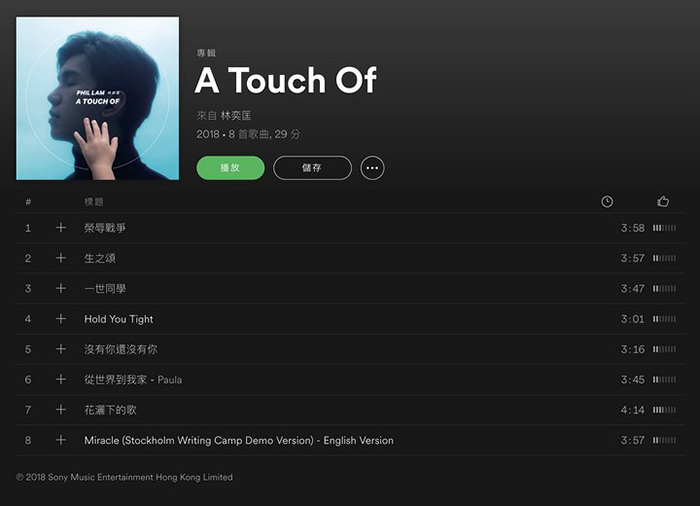
Task: Add track 1 榮辱戰爭 with plus icon
Action: (x=61, y=228)
